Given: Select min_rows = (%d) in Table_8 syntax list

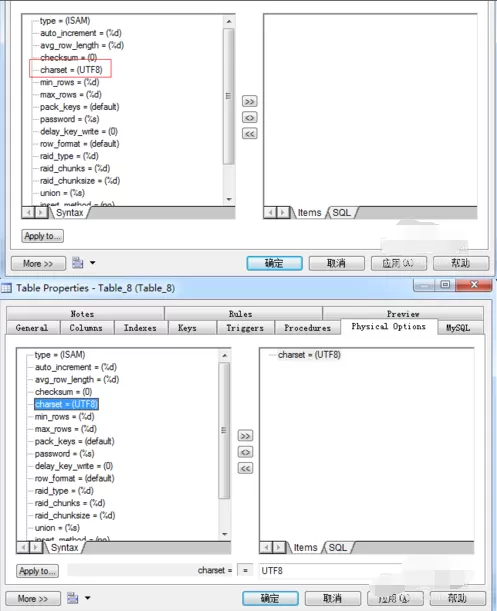Looking at the screenshot, I should pos(65,417).
